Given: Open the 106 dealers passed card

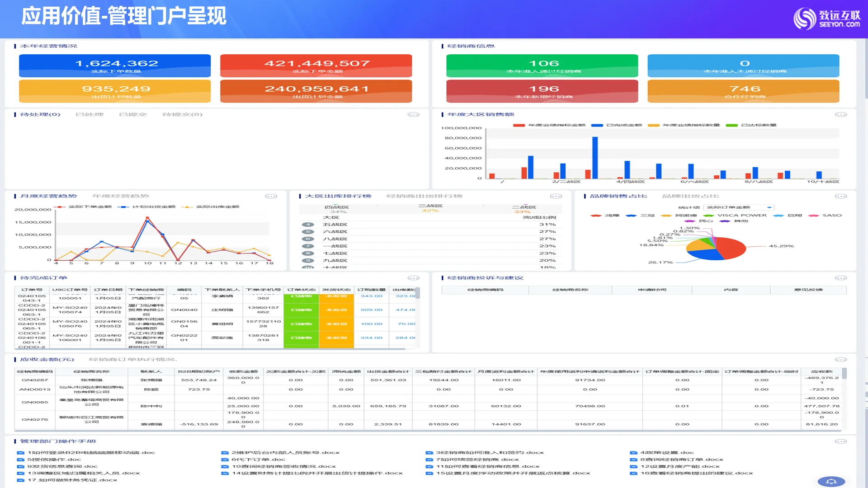Looking at the screenshot, I should pyautogui.click(x=542, y=66).
